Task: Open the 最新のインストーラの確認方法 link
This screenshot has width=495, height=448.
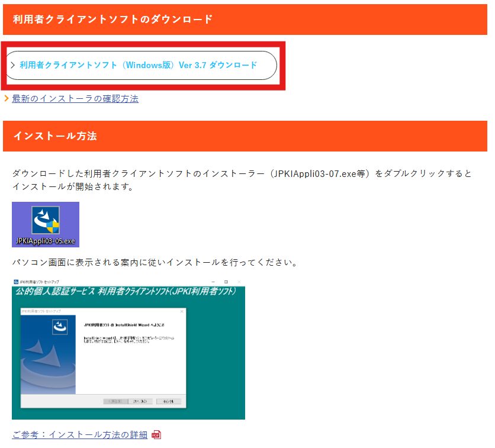Action: [75, 99]
